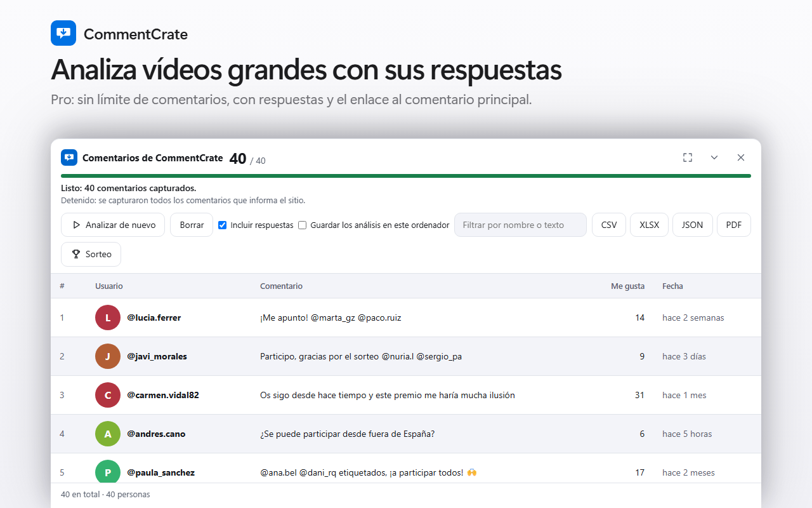Click the status "Listo: 40 comentarios capturados."
The image size is (812, 508).
(x=128, y=188)
